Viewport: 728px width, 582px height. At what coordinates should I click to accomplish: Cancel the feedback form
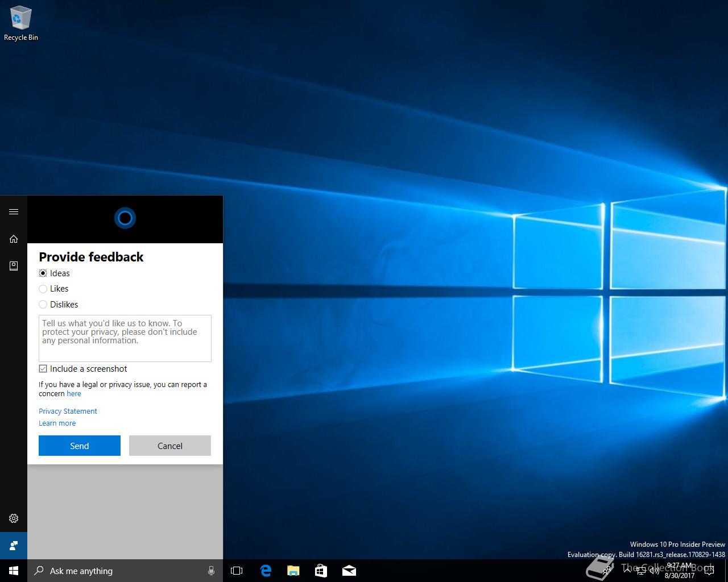169,446
